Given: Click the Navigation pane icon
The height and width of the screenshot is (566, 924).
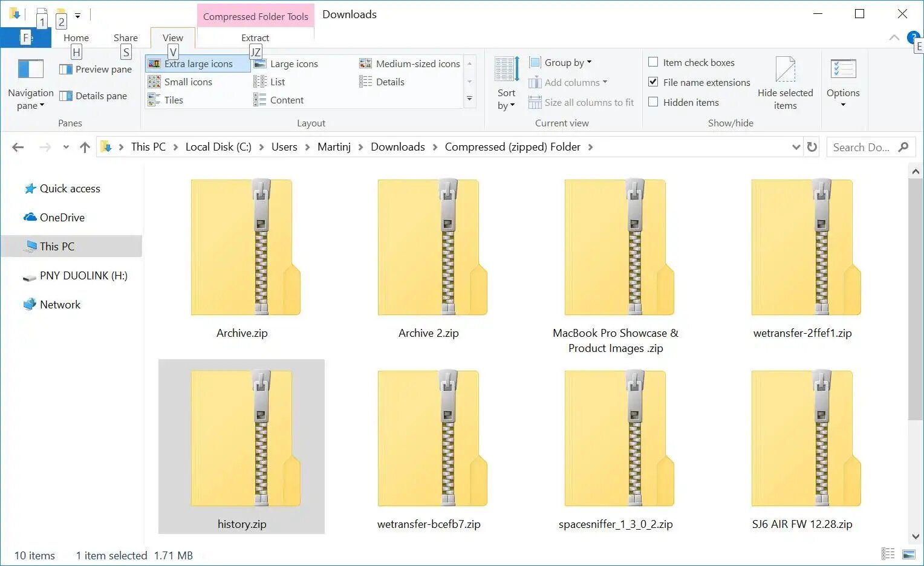Looking at the screenshot, I should (x=30, y=70).
